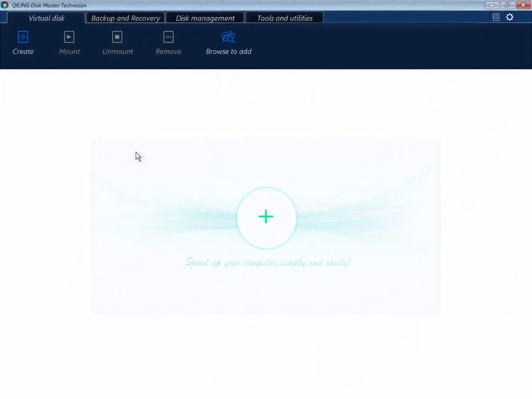Click the Browse to add icon
Viewport: 532px width, 399px height.
[228, 37]
